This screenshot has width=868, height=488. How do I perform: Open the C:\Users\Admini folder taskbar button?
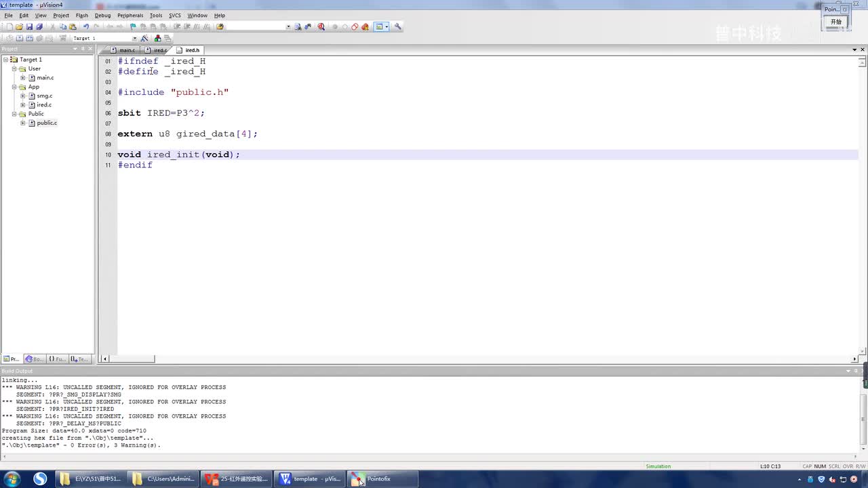click(163, 479)
